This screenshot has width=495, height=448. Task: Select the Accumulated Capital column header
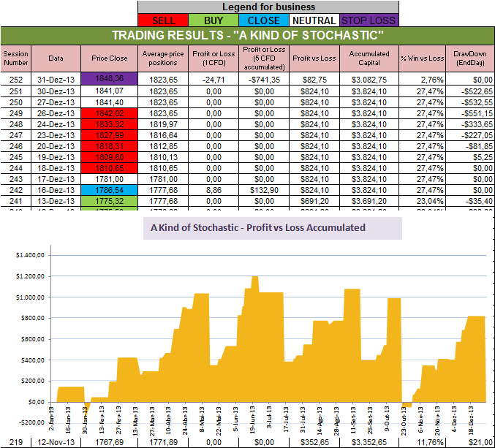click(369, 58)
